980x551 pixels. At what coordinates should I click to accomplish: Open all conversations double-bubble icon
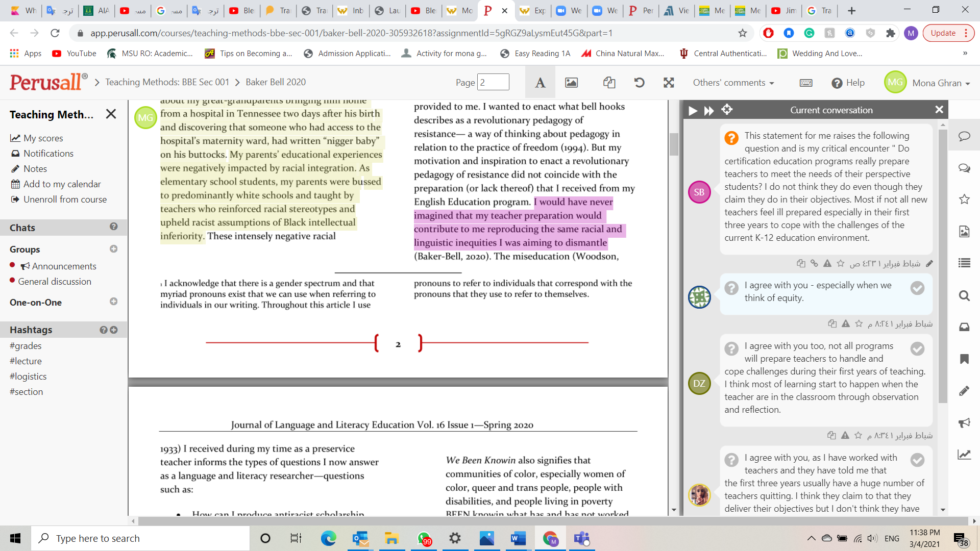(964, 168)
